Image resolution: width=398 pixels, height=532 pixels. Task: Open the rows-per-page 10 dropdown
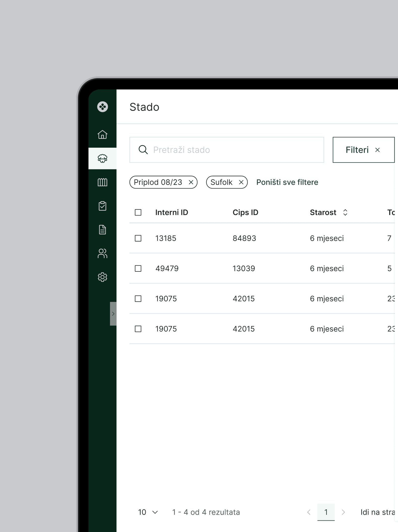point(148,512)
